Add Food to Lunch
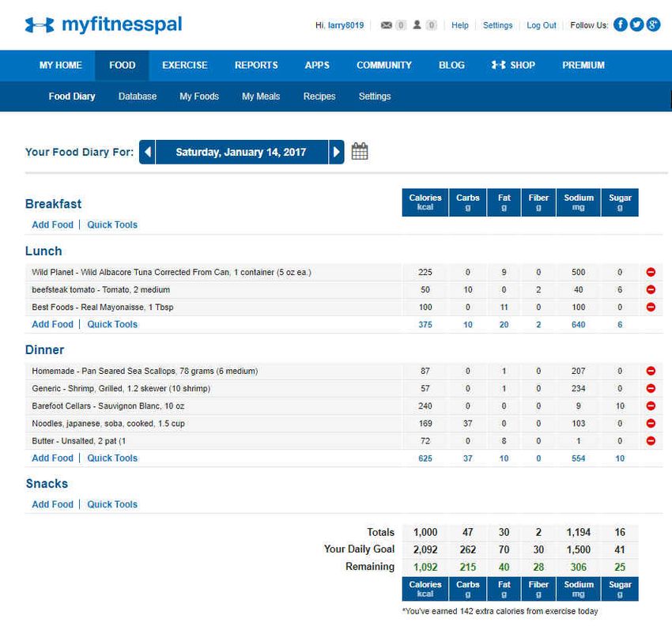The image size is (672, 630). [x=53, y=324]
